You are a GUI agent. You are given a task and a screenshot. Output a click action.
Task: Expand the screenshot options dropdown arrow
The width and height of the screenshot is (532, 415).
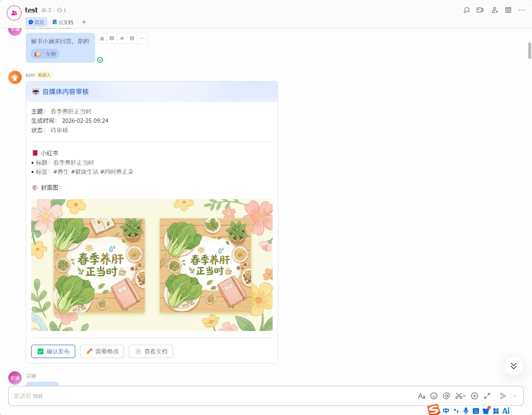[x=464, y=396]
